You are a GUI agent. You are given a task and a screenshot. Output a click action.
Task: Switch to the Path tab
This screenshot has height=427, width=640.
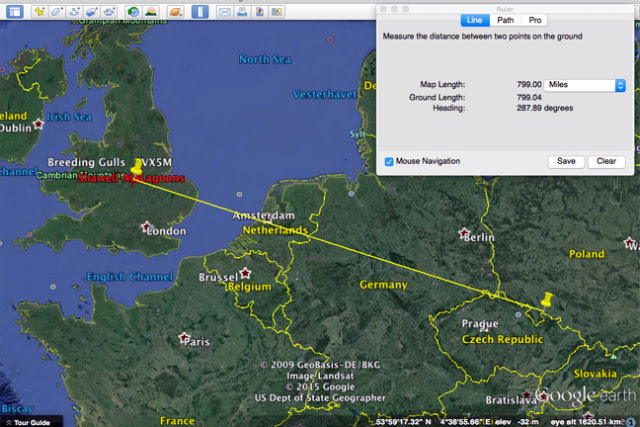[505, 20]
